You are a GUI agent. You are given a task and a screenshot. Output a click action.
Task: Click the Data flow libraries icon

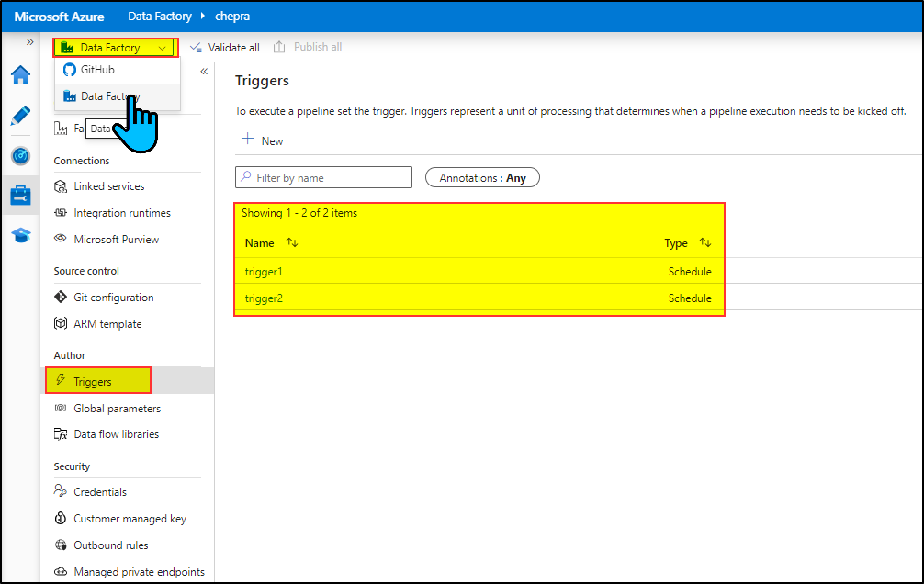pos(60,434)
